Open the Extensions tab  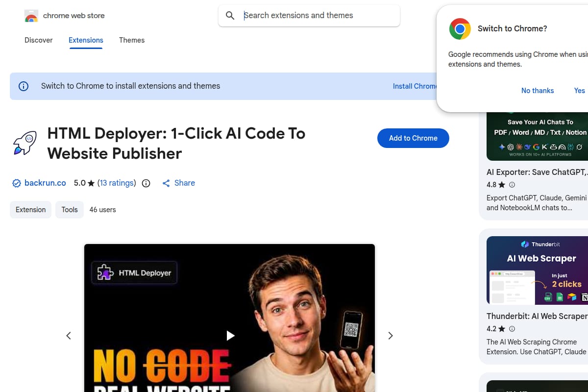(86, 40)
